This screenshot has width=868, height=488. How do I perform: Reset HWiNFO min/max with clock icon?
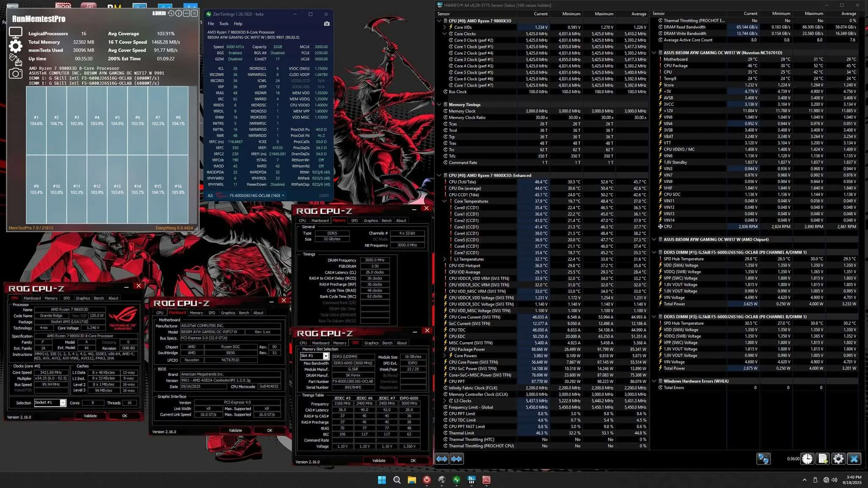pyautogui.click(x=807, y=459)
